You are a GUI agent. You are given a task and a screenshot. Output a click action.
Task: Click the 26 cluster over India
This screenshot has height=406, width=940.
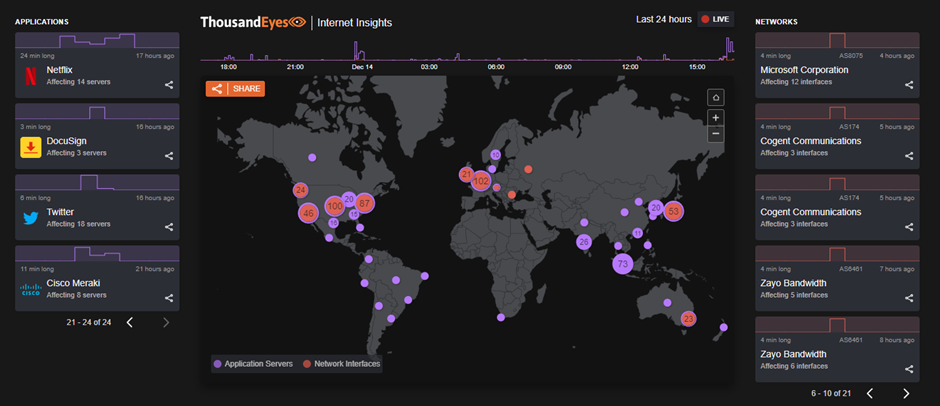[x=584, y=242]
